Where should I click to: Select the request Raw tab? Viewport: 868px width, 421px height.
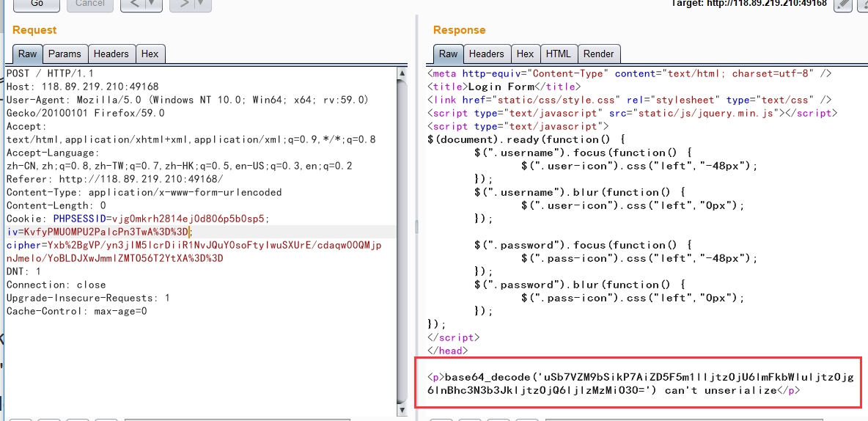tap(28, 54)
